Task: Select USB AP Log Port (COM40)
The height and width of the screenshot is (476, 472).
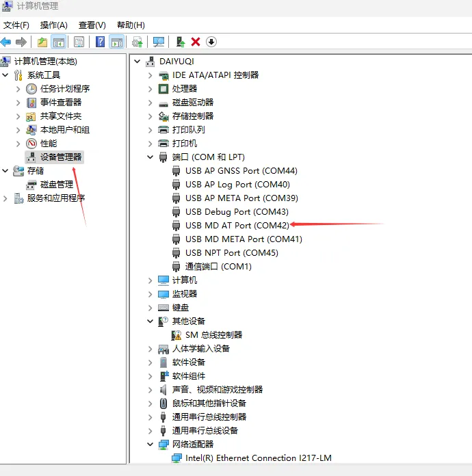Action: point(237,184)
